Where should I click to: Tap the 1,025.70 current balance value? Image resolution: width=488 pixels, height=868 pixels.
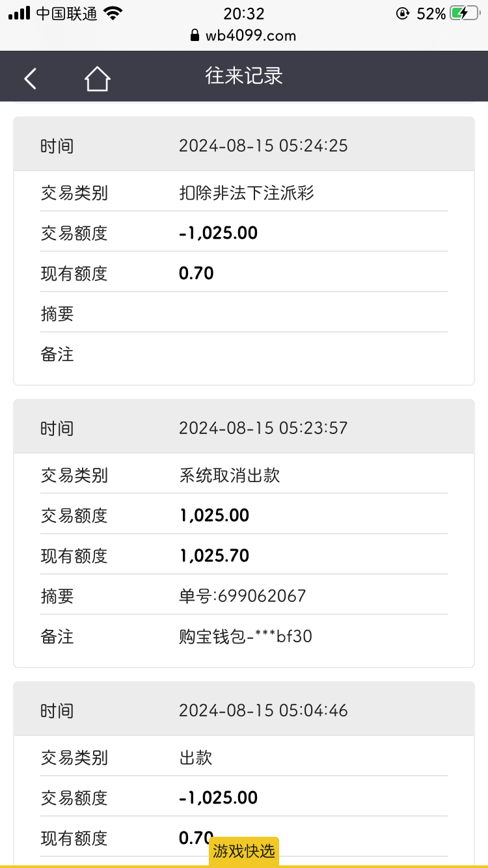pos(214,556)
